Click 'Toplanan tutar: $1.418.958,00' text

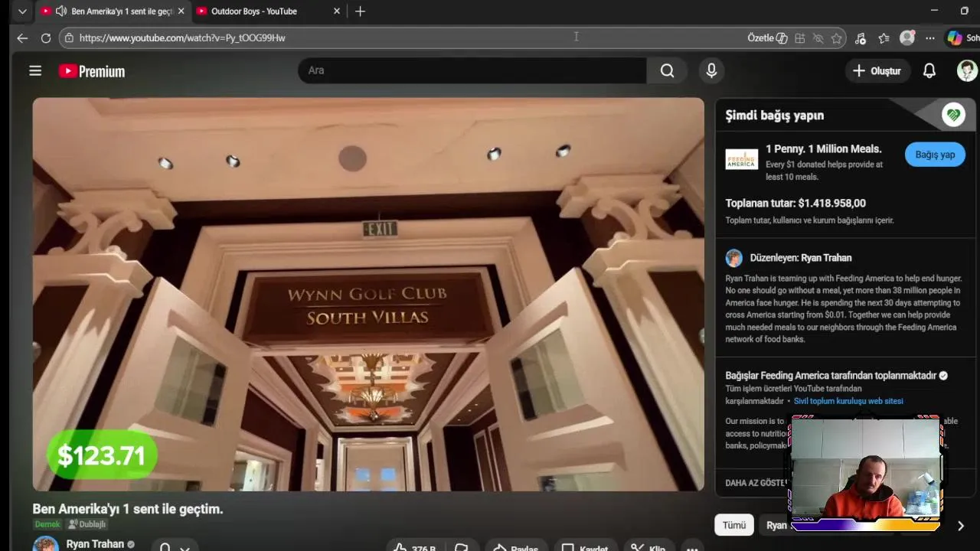point(795,204)
